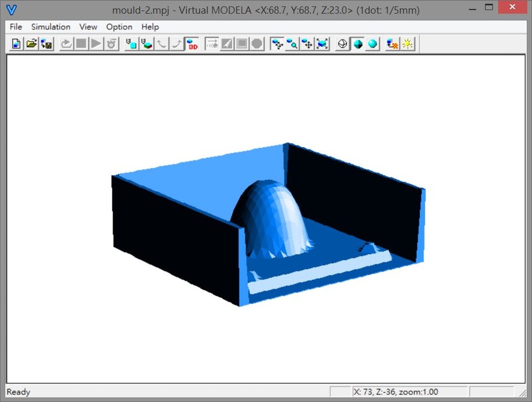This screenshot has width=532, height=402.
Task: Click the blue dome shape in viewport
Action: (x=271, y=219)
